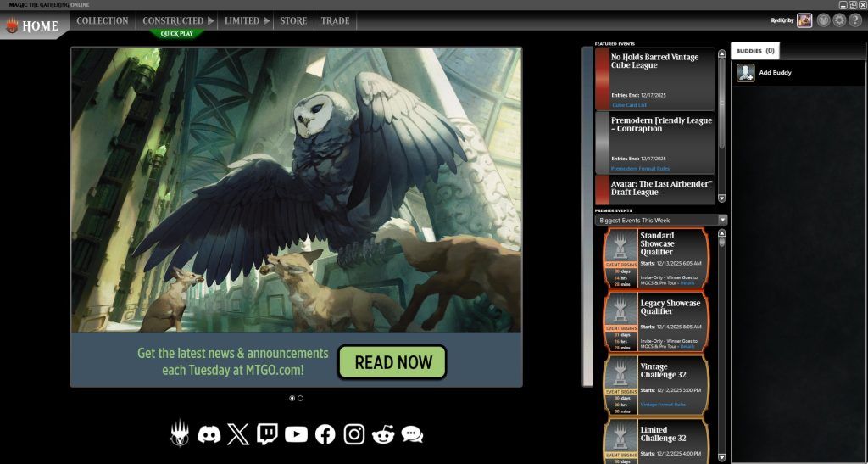Open the Twitch social icon
This screenshot has height=464, width=868.
(267, 434)
